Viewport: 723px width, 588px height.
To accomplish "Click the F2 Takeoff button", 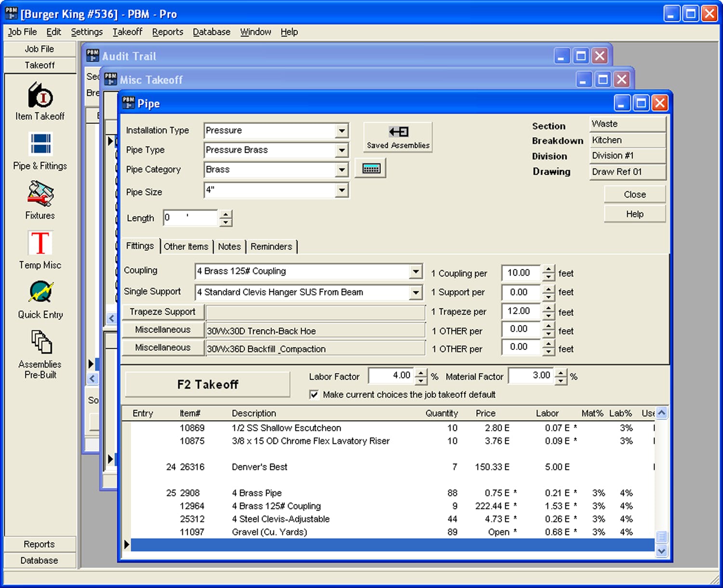I will click(x=208, y=384).
